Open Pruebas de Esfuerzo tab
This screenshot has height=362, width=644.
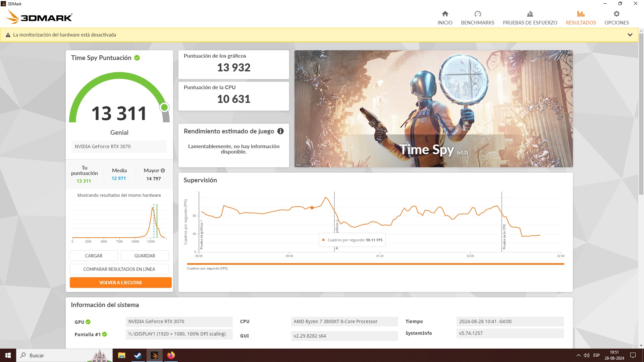530,18
